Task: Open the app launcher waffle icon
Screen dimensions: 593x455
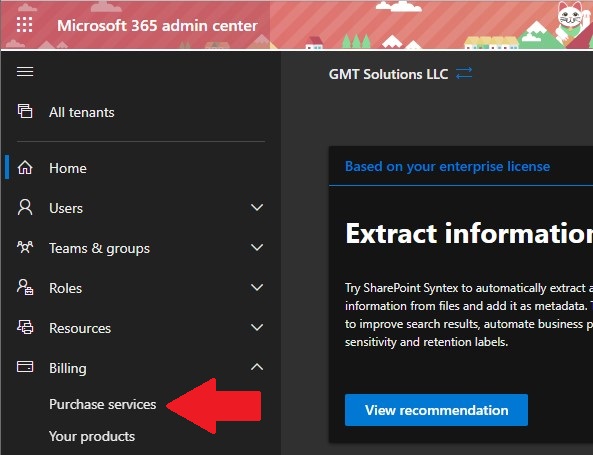Action: coord(25,25)
